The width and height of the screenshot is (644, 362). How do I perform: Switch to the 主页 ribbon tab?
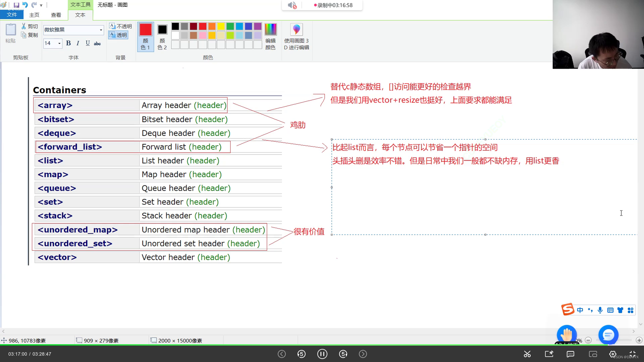tap(34, 15)
